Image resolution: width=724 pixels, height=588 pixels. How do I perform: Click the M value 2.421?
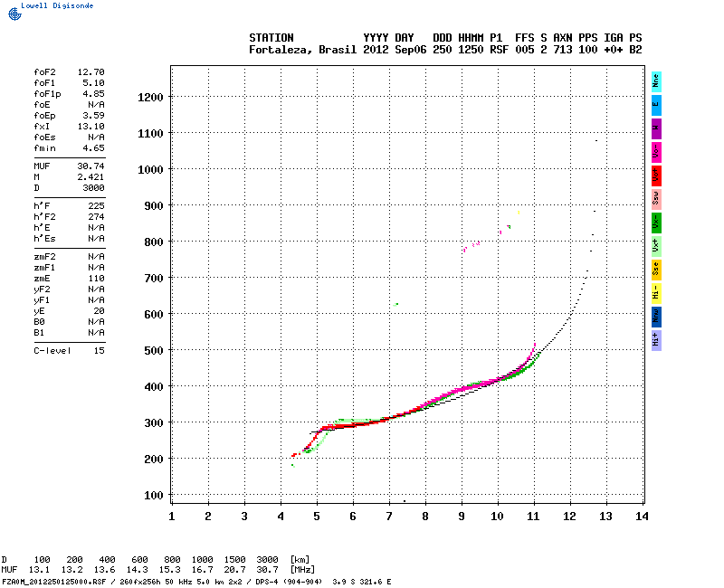pyautogui.click(x=91, y=177)
